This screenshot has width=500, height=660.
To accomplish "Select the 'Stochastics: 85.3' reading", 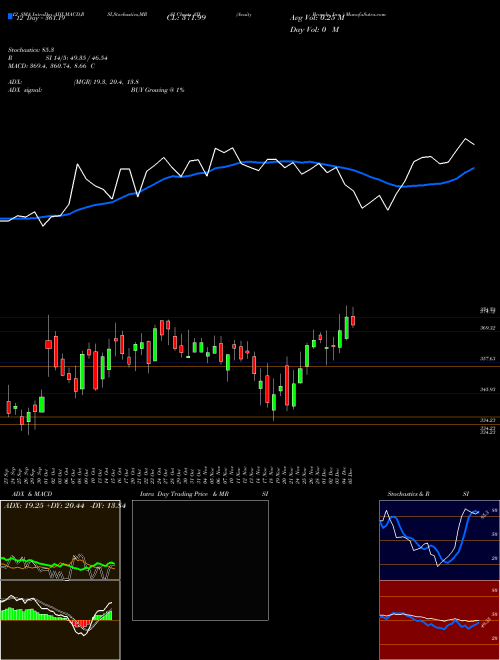I will point(31,50).
